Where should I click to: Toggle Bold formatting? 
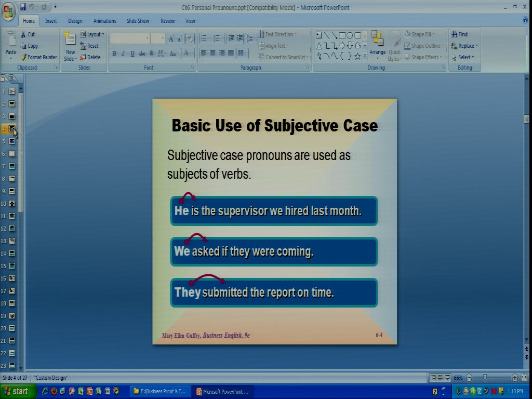pyautogui.click(x=114, y=54)
